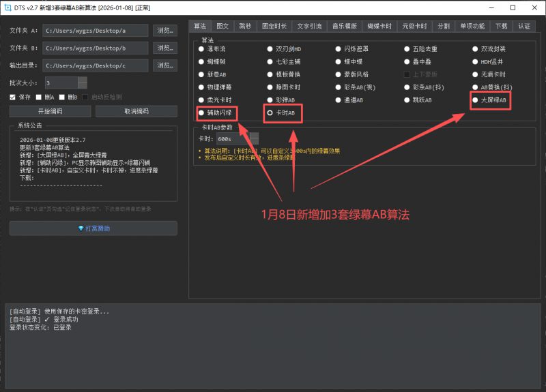
Task: Click the 输出目录 path input field
Action: (95, 65)
